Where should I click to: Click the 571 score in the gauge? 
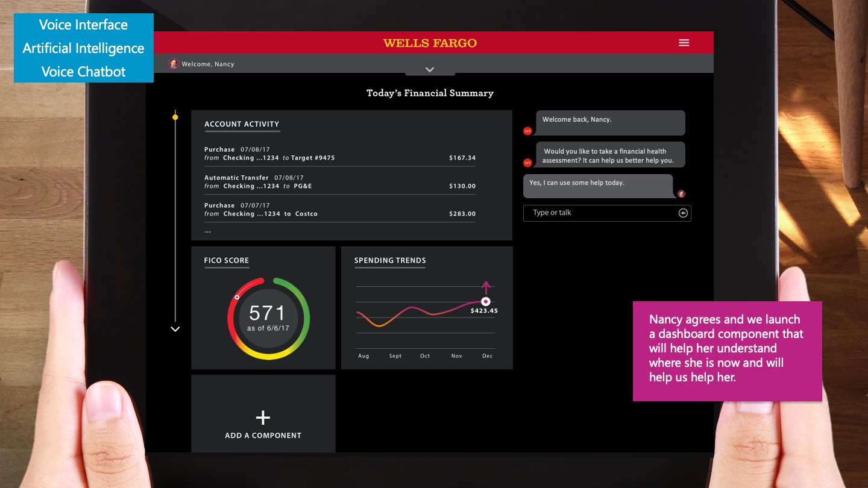267,313
